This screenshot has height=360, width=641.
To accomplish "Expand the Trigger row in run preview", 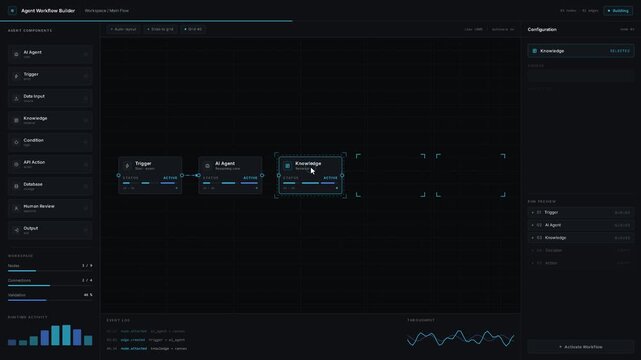I will (x=580, y=212).
